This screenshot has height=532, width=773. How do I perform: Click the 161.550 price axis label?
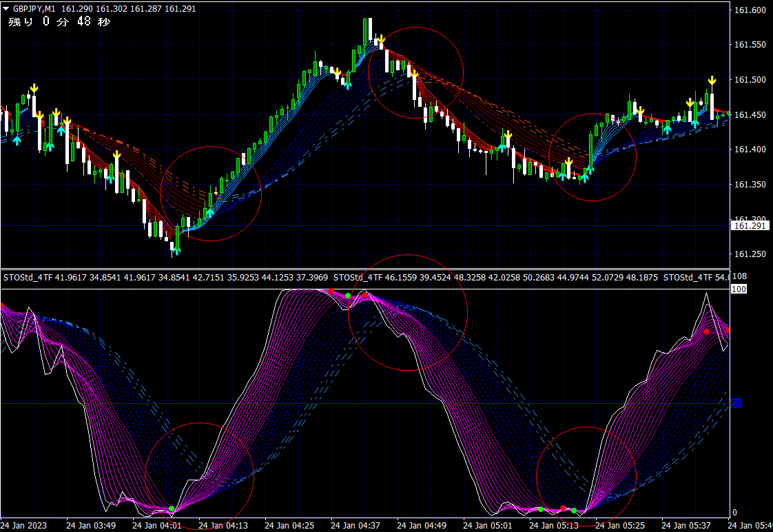pyautogui.click(x=750, y=44)
